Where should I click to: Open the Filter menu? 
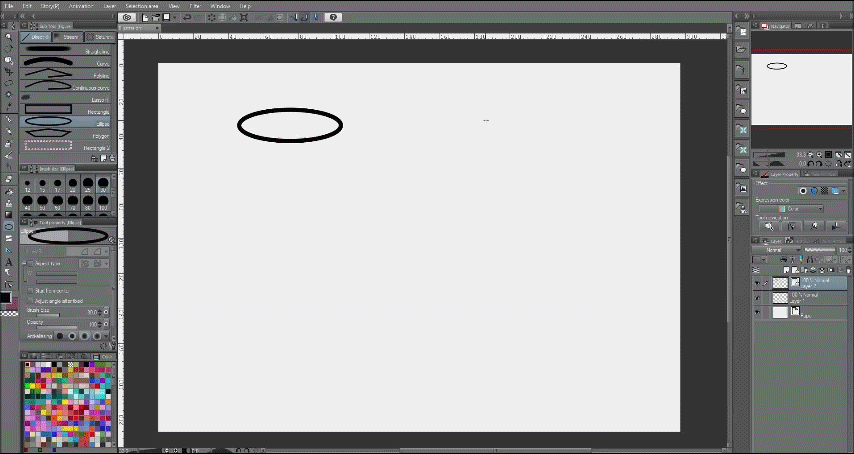[x=195, y=5]
